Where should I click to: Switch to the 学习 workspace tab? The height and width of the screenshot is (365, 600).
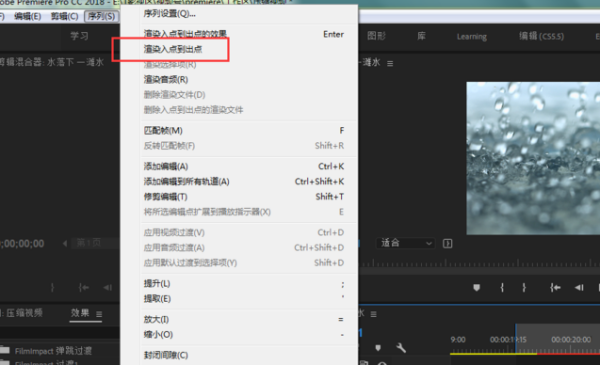(x=79, y=36)
